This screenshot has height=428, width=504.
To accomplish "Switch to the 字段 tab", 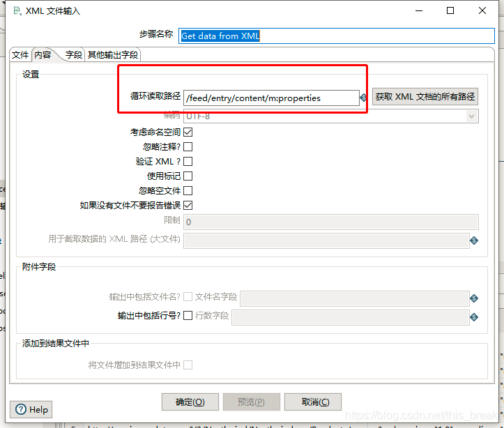I will click(74, 55).
